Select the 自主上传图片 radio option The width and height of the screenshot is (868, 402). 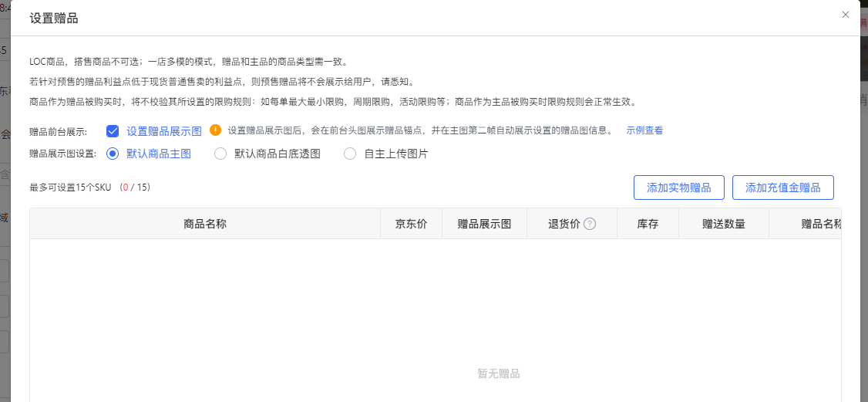[350, 154]
